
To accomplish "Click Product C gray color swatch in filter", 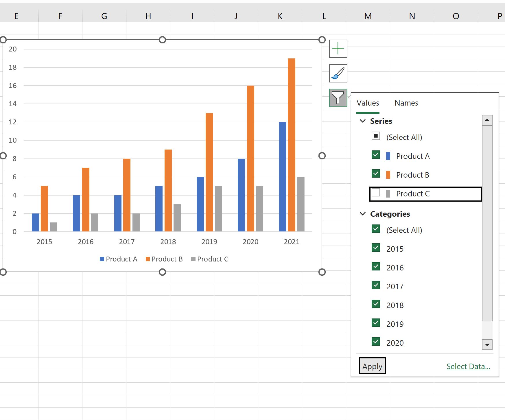I will click(x=388, y=194).
